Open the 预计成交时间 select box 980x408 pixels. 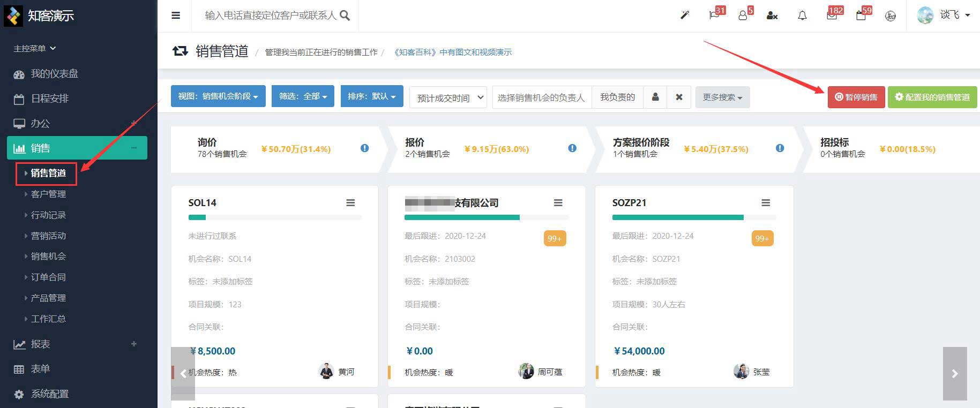tap(448, 97)
